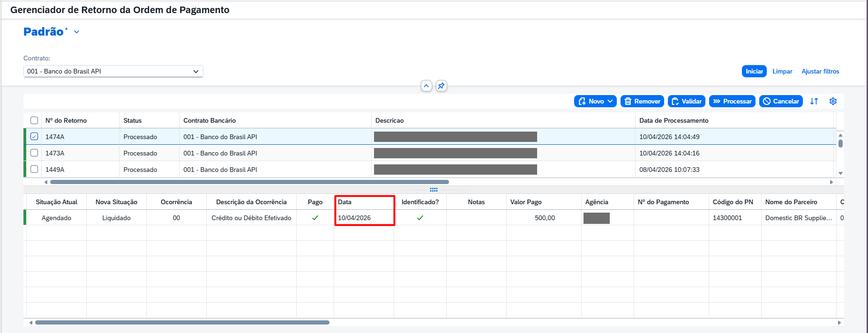868x333 pixels.
Task: Click the Situação Atual column header
Action: [x=57, y=202]
